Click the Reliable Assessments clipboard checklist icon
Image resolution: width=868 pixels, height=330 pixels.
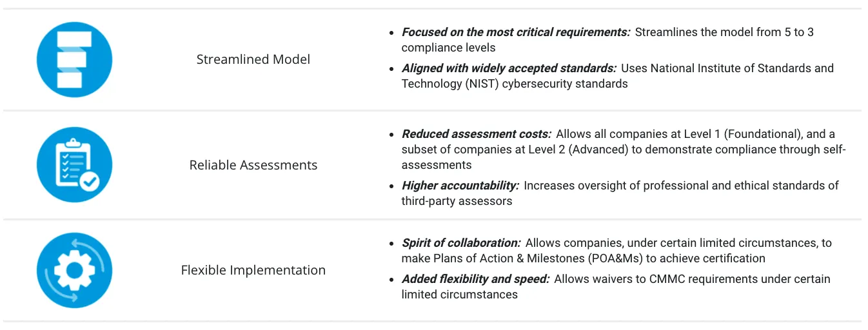click(x=75, y=165)
